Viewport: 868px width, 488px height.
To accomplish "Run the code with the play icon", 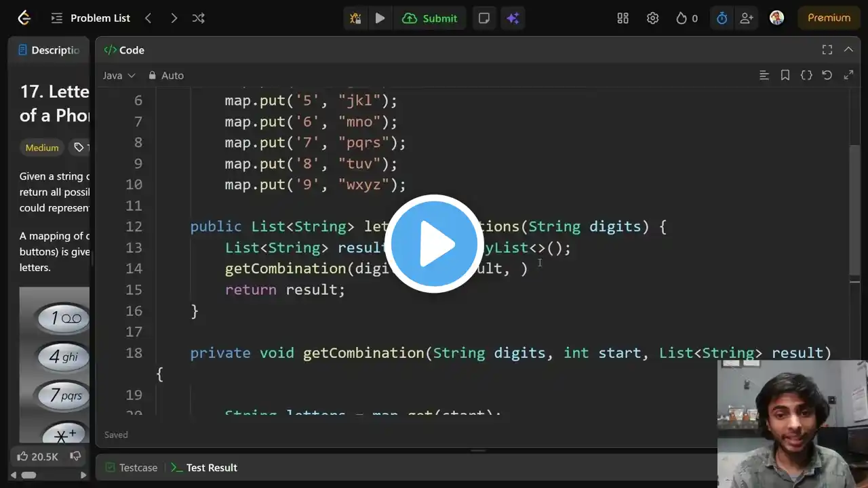I will tap(380, 18).
